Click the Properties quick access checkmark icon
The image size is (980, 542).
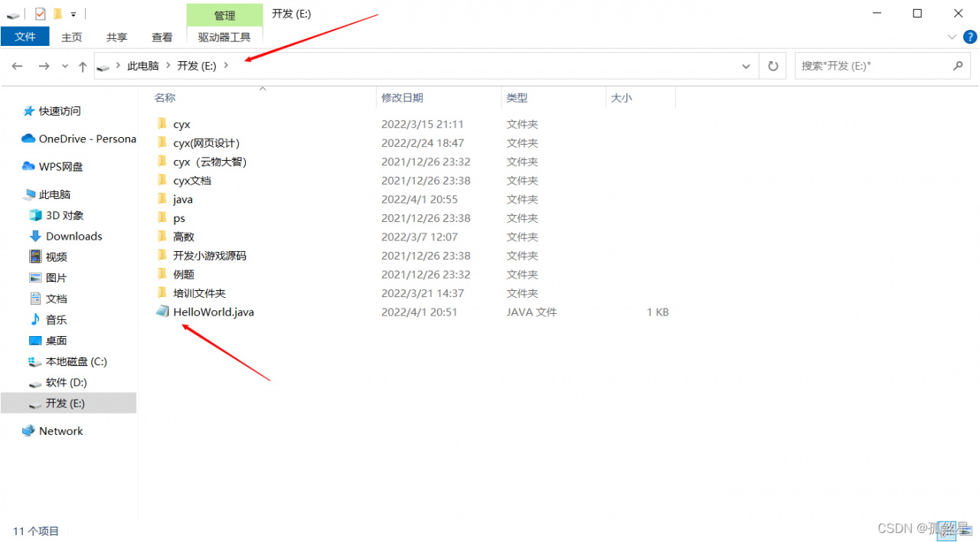click(40, 14)
